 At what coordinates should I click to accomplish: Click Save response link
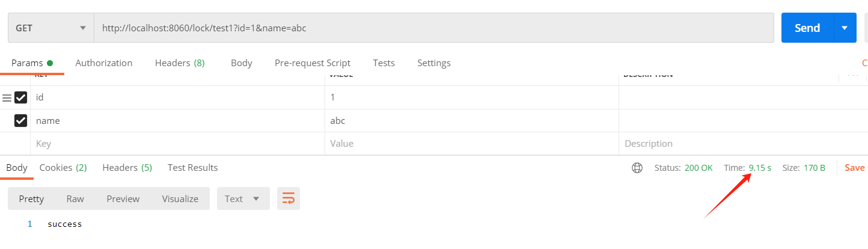tap(854, 168)
